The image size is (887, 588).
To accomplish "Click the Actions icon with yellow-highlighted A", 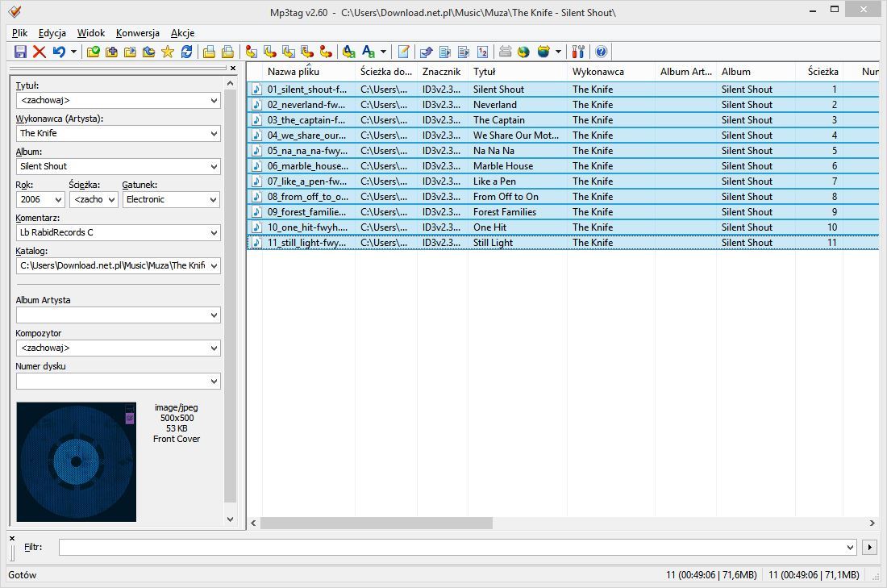I will click(x=349, y=52).
